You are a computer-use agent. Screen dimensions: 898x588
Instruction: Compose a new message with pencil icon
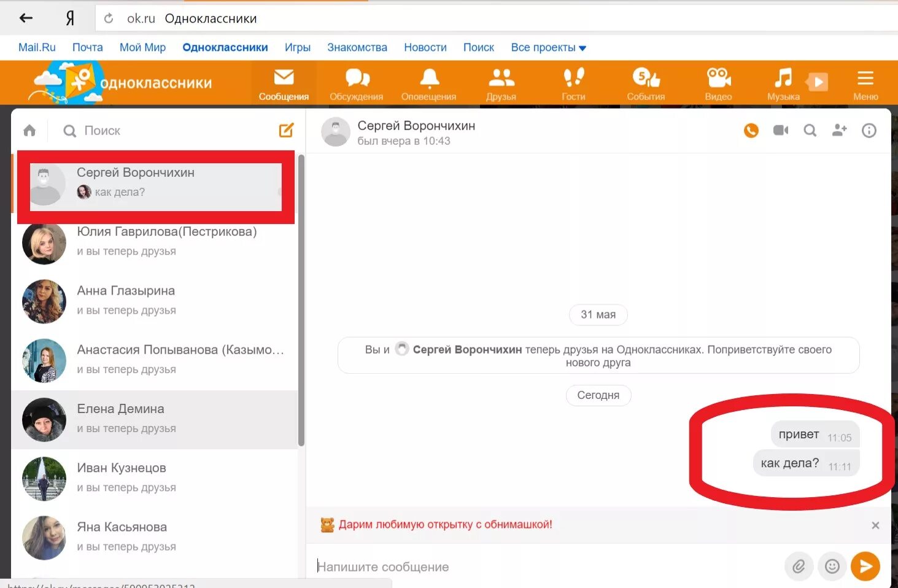click(x=287, y=130)
